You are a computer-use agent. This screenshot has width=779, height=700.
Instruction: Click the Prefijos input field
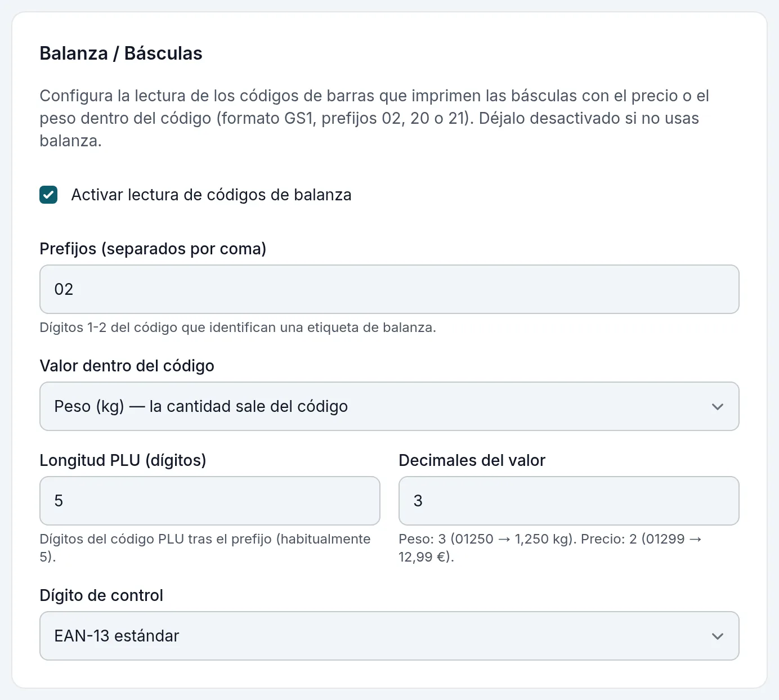[389, 289]
